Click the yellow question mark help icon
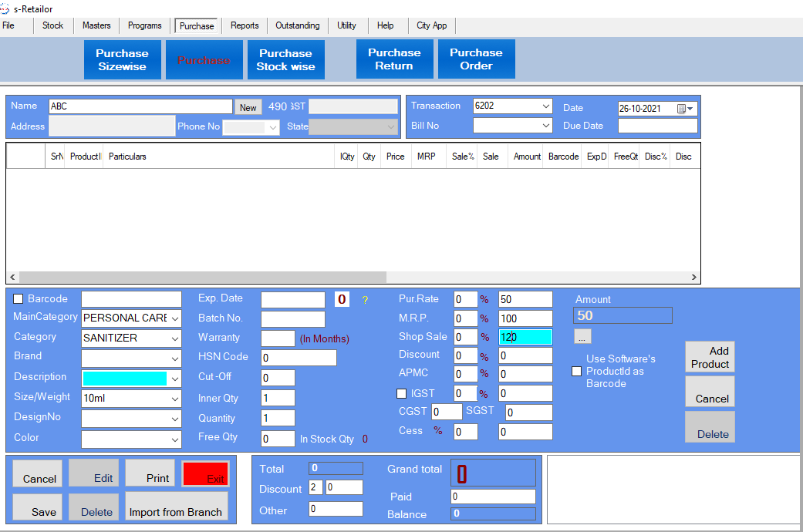Viewport: 803px width, 532px height. 365,300
